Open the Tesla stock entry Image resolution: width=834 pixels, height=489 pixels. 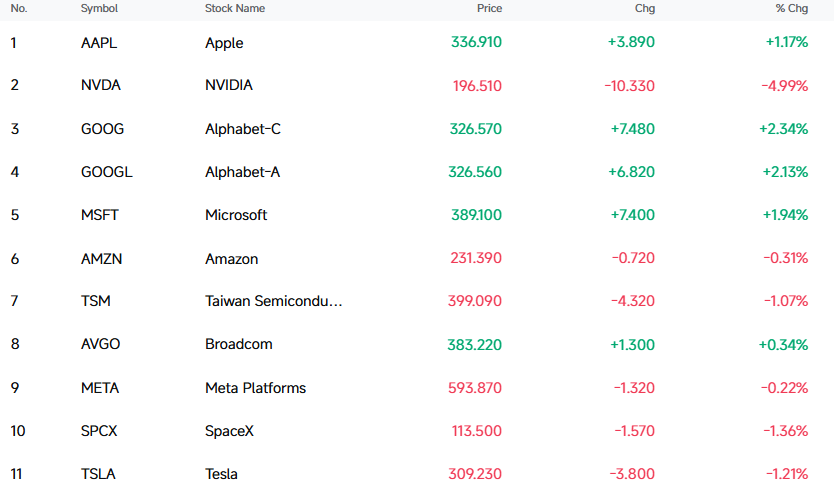point(221,474)
